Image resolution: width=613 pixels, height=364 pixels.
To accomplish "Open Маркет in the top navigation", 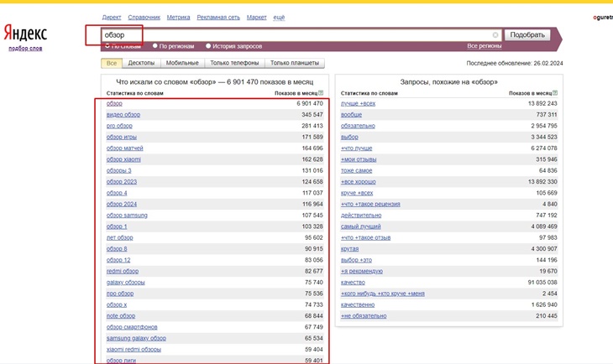I will (256, 17).
